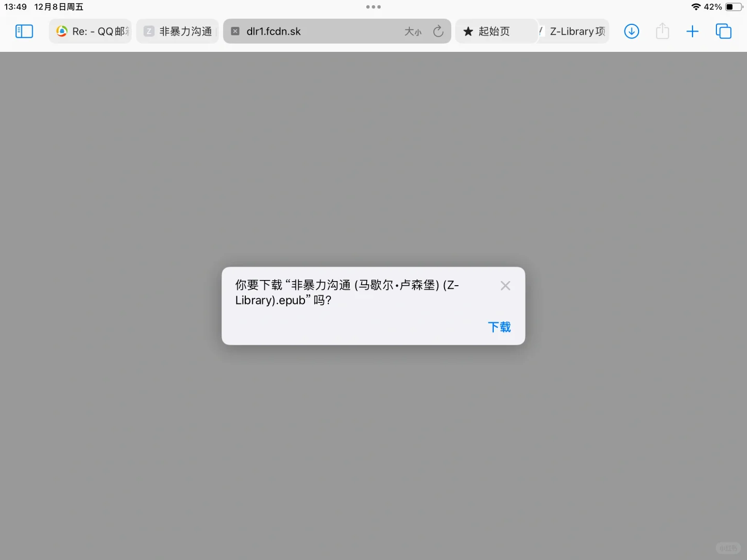Dismiss the download dialog with X
Screen dimensions: 747x560
(x=506, y=286)
